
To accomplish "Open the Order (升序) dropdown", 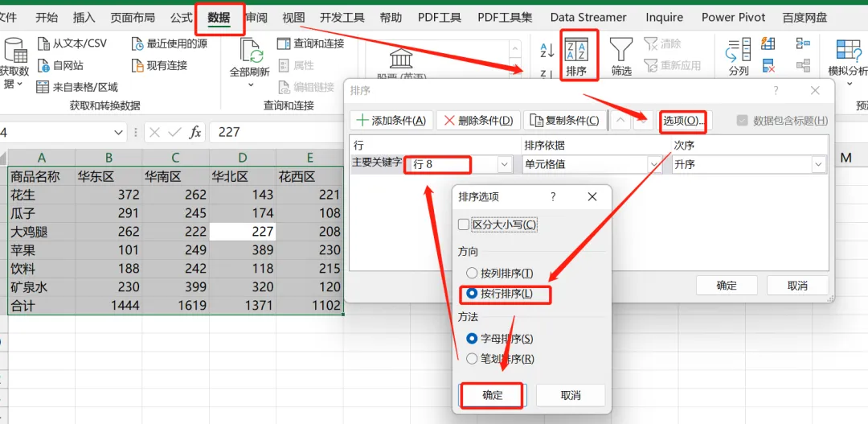I will click(x=818, y=165).
